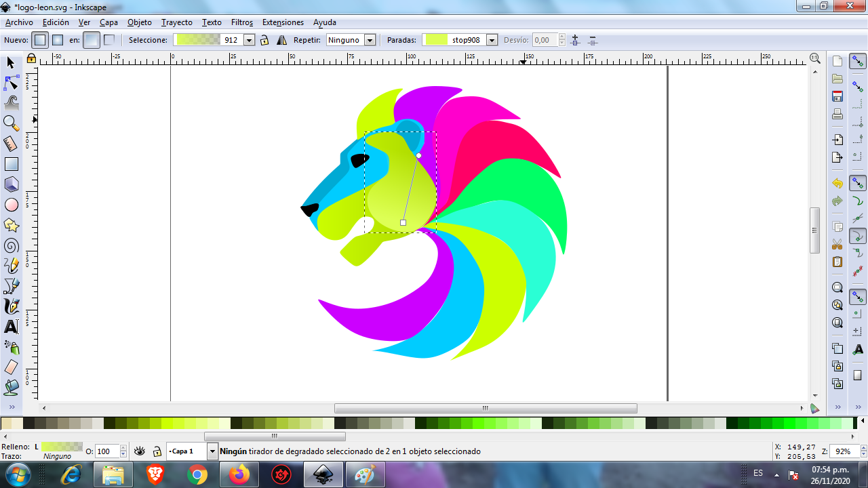Select the Text tool
The image size is (868, 488).
[11, 327]
